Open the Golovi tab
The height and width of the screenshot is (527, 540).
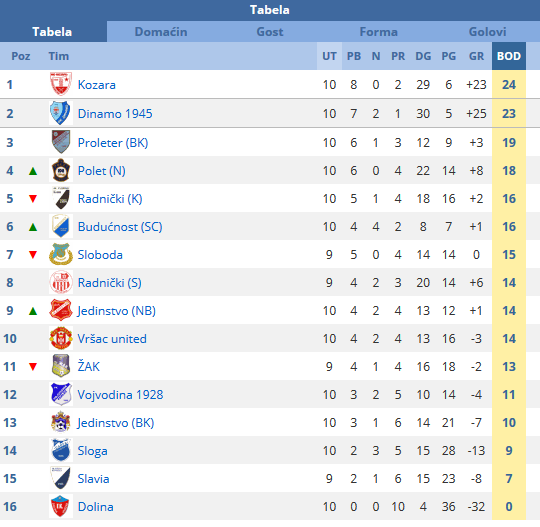coord(487,32)
